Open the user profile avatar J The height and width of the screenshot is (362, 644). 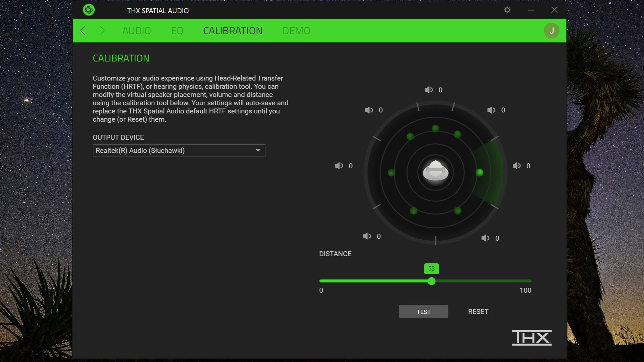click(552, 31)
